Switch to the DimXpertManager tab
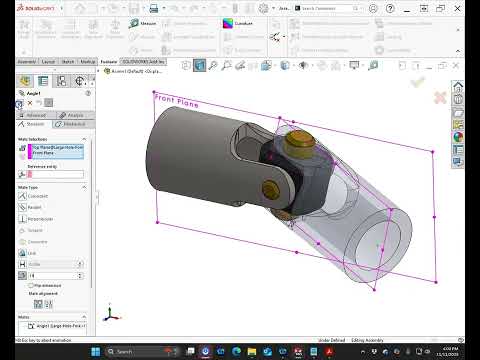Screen dimensions: 480x360 [80, 81]
